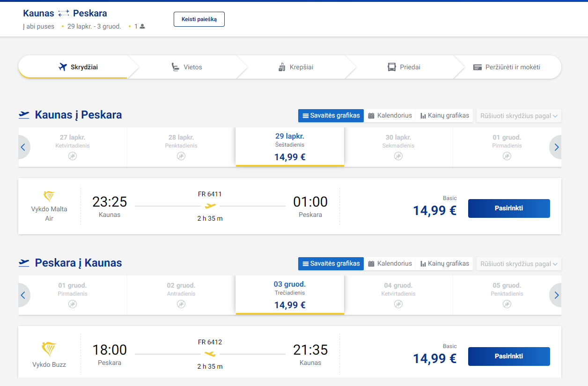
Task: Choose Pasirinkti for flight FR 6412
Action: (509, 356)
